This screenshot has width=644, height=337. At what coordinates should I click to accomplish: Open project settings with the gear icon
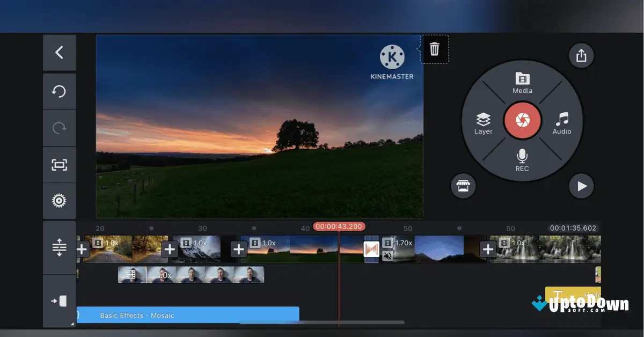pyautogui.click(x=59, y=201)
